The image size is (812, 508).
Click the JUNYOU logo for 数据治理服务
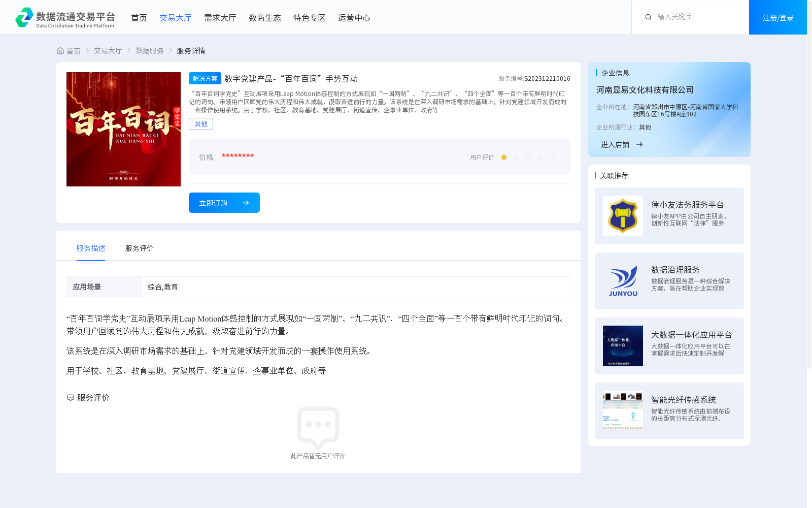tap(623, 281)
